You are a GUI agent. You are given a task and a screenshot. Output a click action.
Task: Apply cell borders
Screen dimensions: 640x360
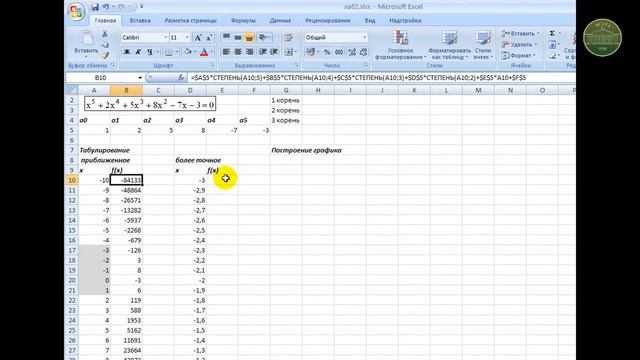168,52
